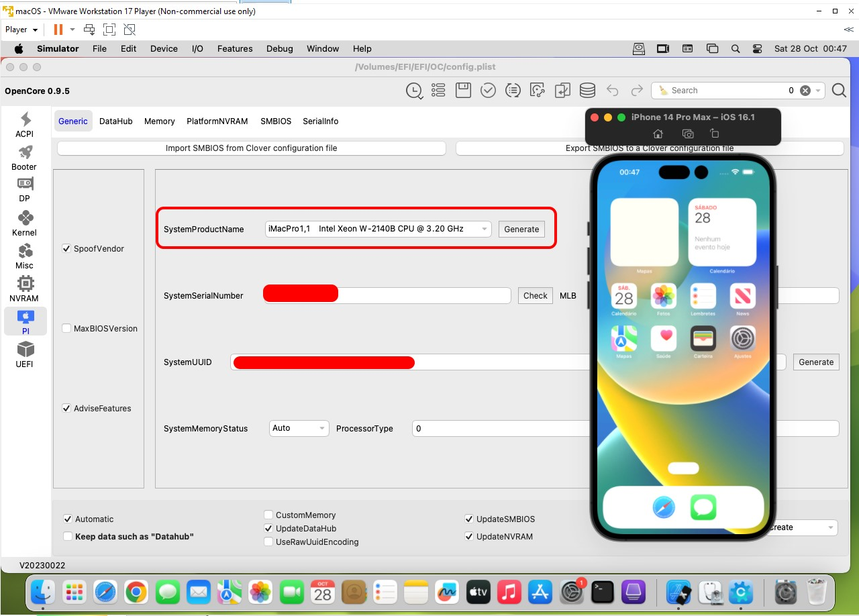Click Generate next to SystemProductName
859x616 pixels.
click(x=521, y=229)
